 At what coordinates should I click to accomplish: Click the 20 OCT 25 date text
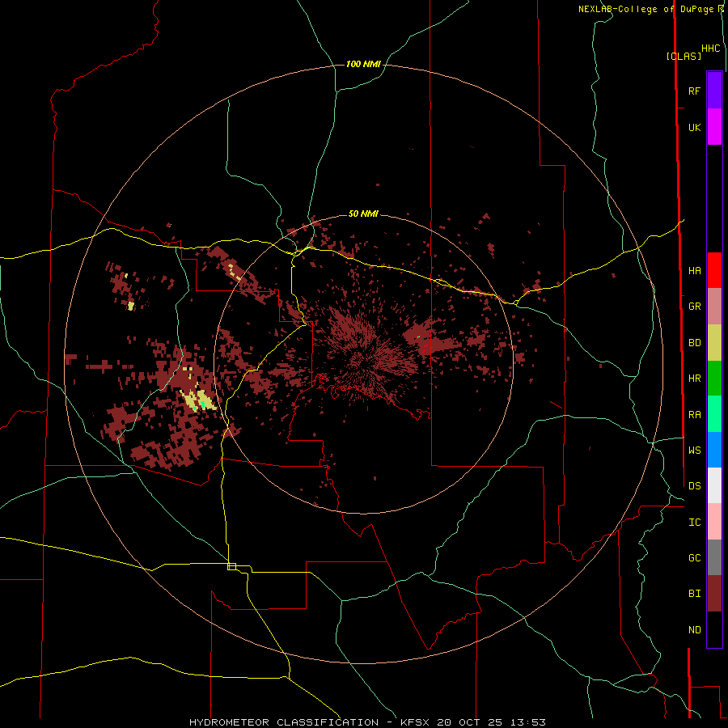point(469,722)
